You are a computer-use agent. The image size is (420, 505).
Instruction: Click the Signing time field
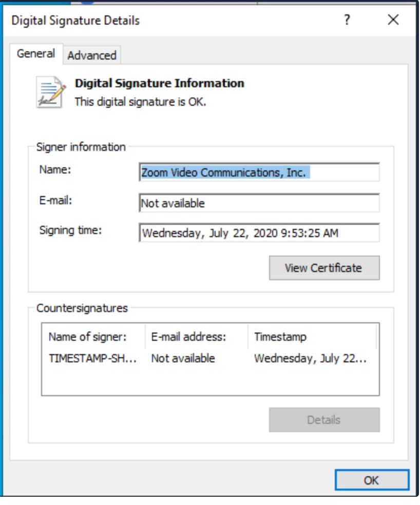[259, 232]
